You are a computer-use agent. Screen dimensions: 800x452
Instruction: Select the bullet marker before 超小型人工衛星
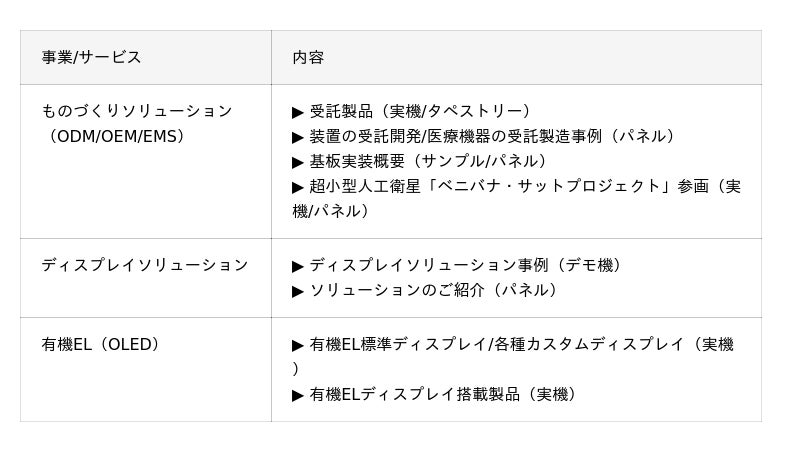(x=298, y=186)
